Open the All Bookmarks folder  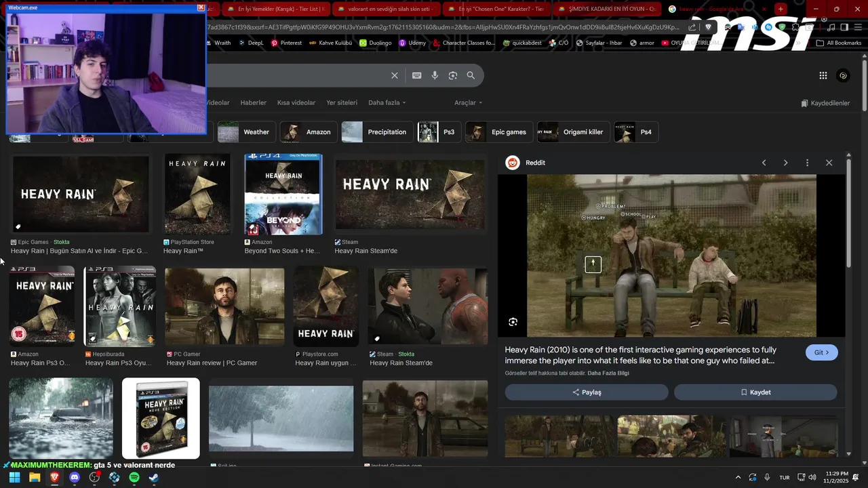pyautogui.click(x=839, y=43)
